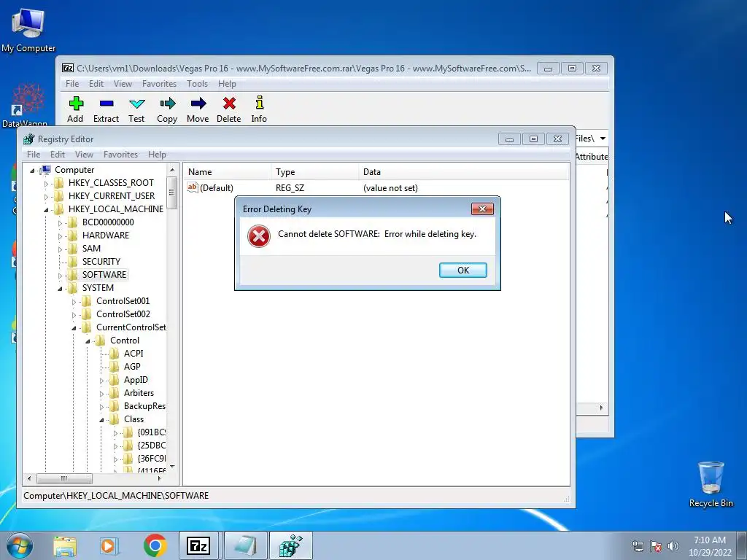Click the Show desktop button

point(742,545)
